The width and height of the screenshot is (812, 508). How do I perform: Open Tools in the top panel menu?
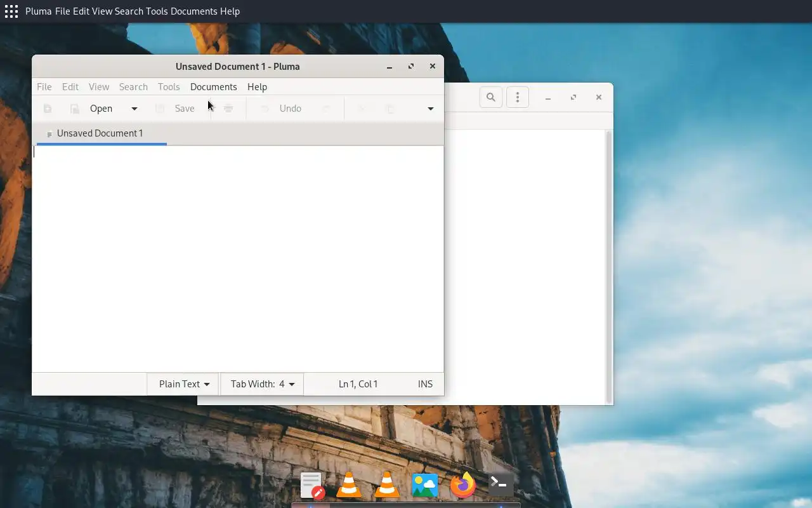point(157,11)
